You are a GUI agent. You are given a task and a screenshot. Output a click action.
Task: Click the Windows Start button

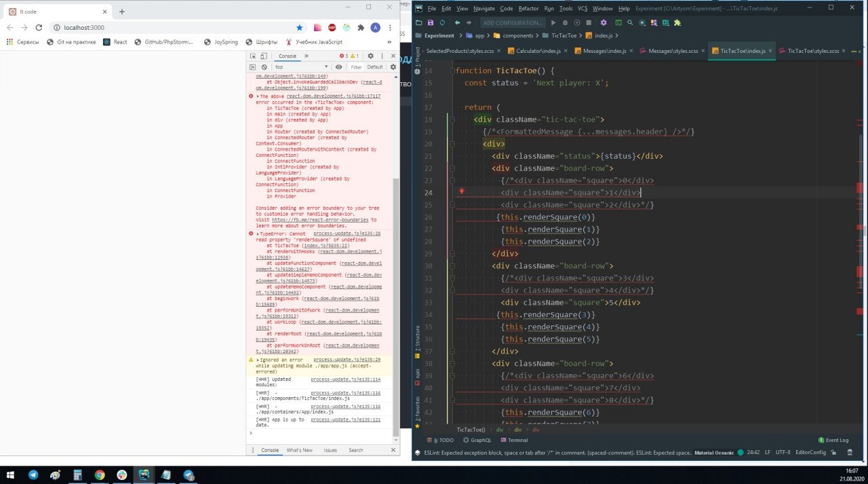click(10, 475)
